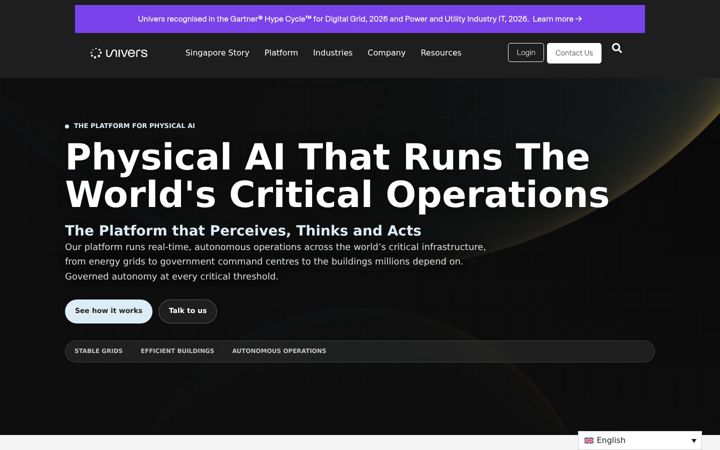The width and height of the screenshot is (720, 450).
Task: Select the Company navigation item
Action: (x=386, y=53)
